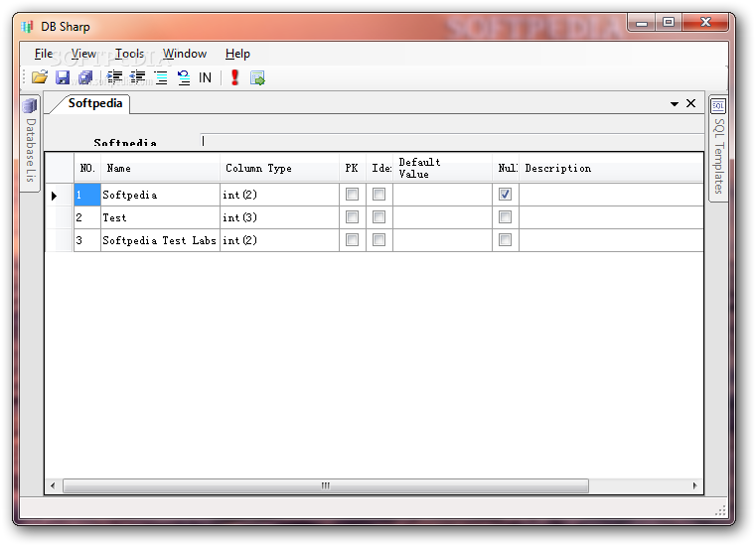The width and height of the screenshot is (756, 546).
Task: Click the Column Type column header
Action: tap(279, 168)
